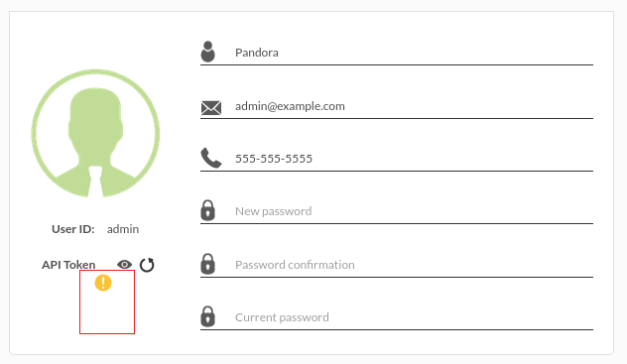Click the empty red-outlined box under the warning icon

click(107, 303)
